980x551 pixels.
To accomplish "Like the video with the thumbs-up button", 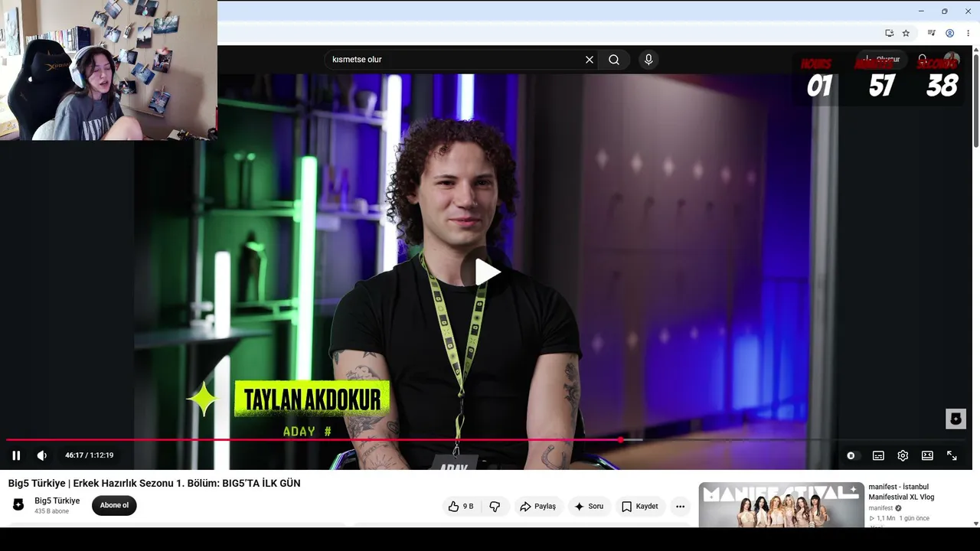I will [x=462, y=507].
